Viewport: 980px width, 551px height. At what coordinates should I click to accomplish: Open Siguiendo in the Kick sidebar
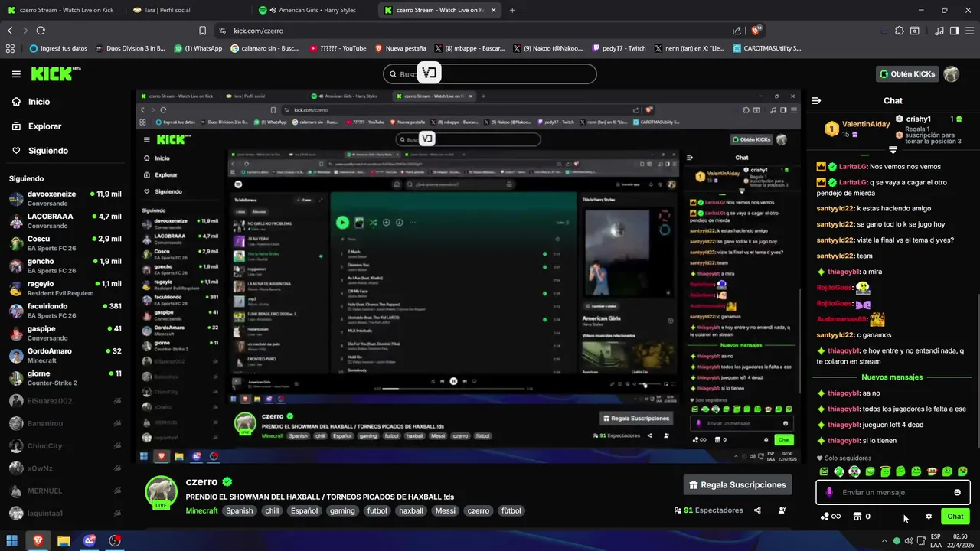coord(40,151)
